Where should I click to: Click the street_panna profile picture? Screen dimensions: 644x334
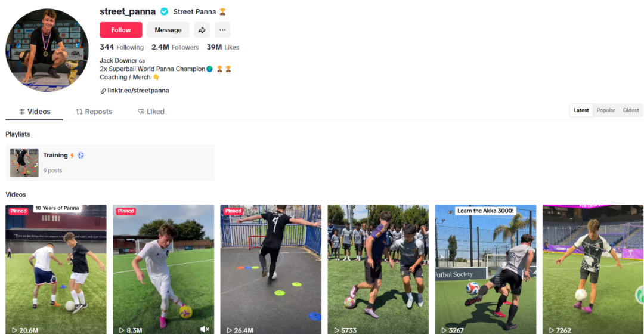point(47,50)
